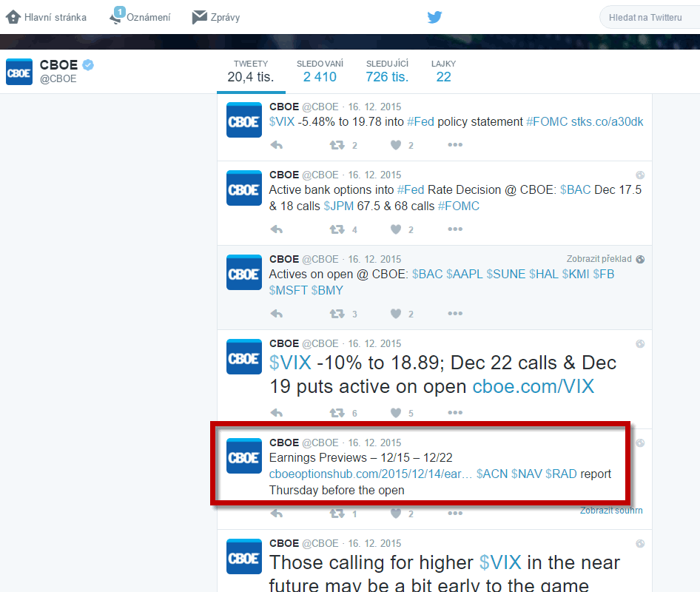Open the CBOE profile avatar in header

19,72
